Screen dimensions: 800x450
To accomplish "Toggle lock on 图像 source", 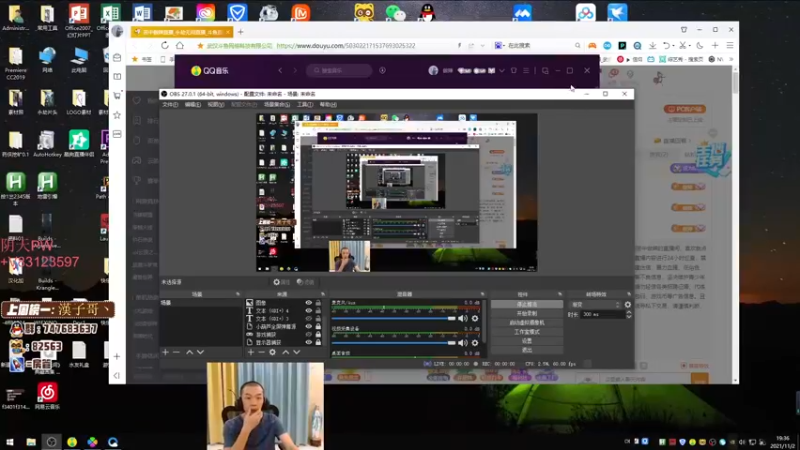I will coord(318,303).
